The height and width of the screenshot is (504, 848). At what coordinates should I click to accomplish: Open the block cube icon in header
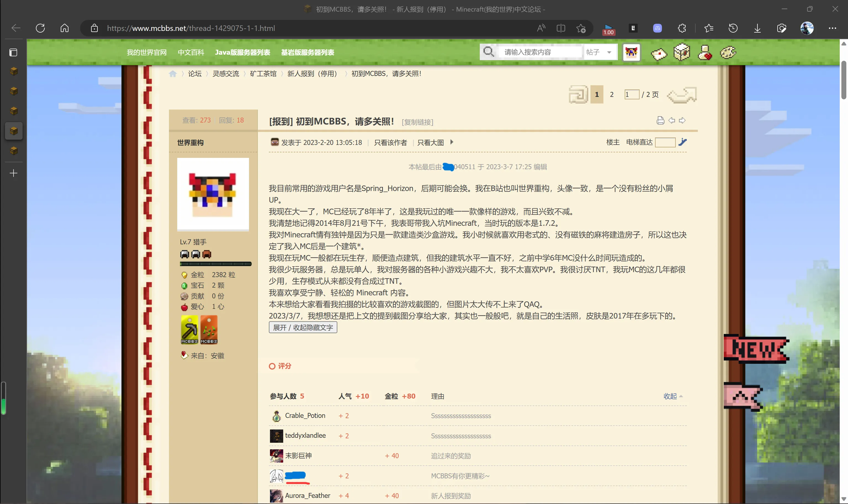click(x=682, y=52)
